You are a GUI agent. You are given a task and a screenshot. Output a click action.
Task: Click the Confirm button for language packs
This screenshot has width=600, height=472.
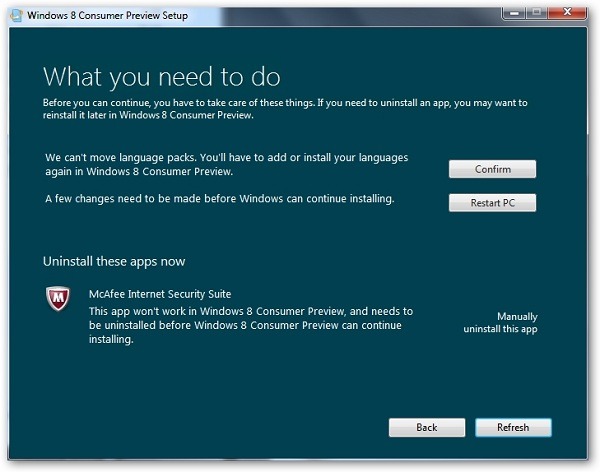click(492, 169)
